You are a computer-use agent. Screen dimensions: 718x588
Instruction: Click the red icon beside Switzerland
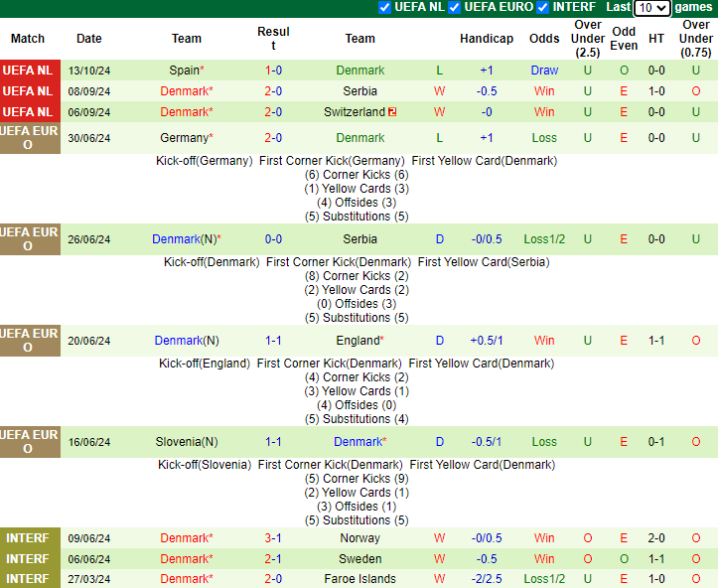coord(392,112)
